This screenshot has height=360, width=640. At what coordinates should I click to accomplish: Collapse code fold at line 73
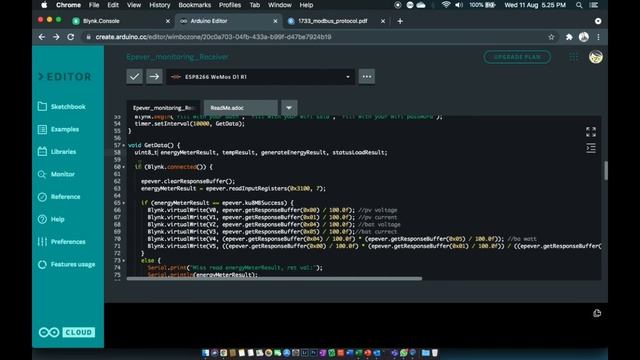[x=124, y=260]
